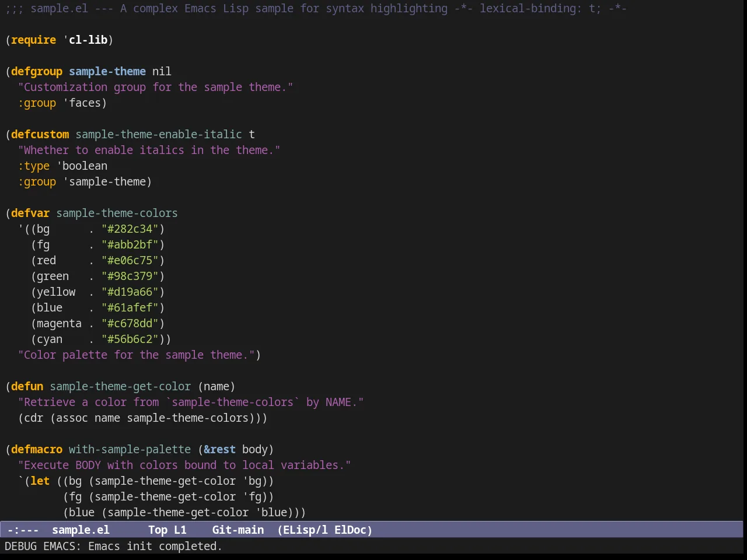This screenshot has width=747, height=560.
Task: Click the docstring "Color palette for the sample theme."
Action: coord(136,355)
